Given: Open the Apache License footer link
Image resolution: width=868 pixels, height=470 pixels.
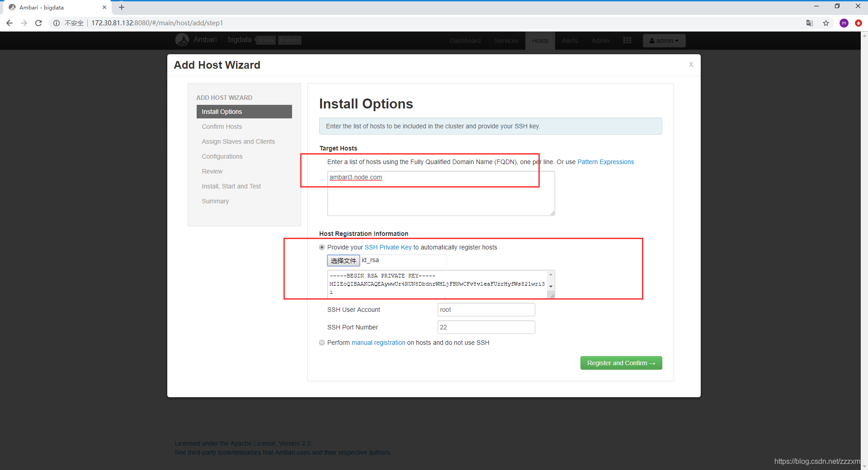Looking at the screenshot, I should pos(243,443).
